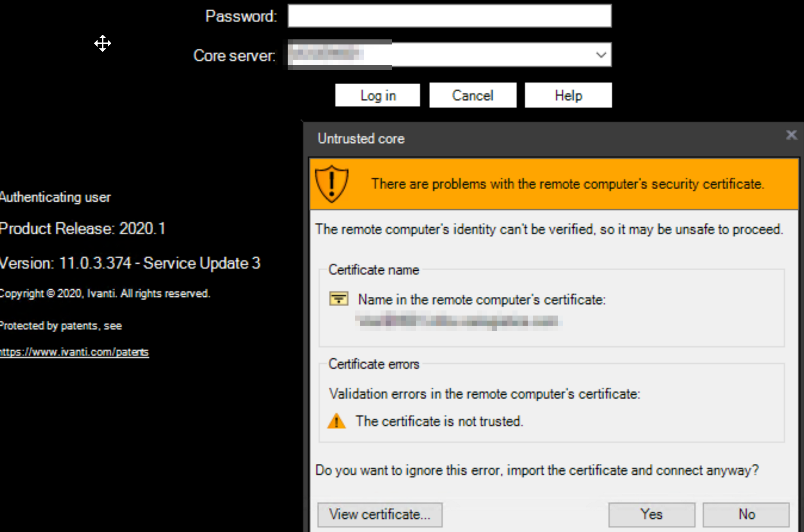
Task: Click the Certificate errors group label
Action: pos(374,364)
